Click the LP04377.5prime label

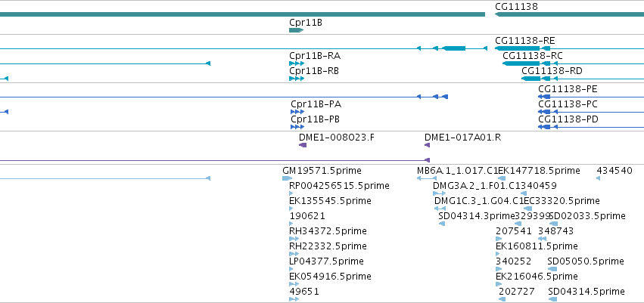(x=326, y=261)
